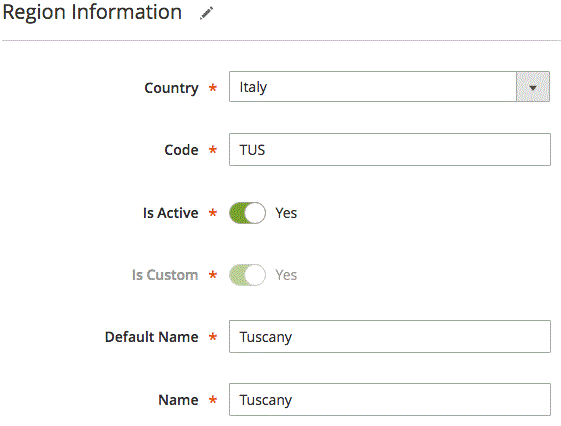Select the bottom Name input field
This screenshot has height=426, width=561.
[390, 400]
